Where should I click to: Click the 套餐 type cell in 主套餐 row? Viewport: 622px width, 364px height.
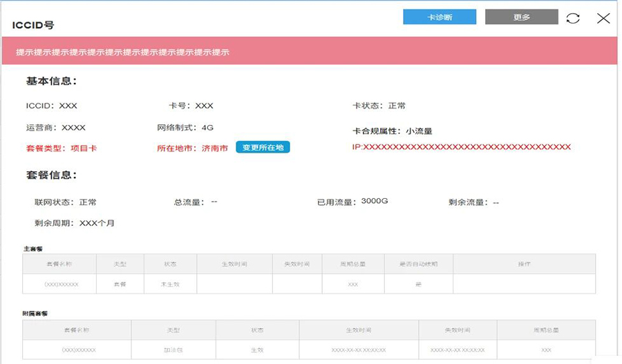click(120, 285)
